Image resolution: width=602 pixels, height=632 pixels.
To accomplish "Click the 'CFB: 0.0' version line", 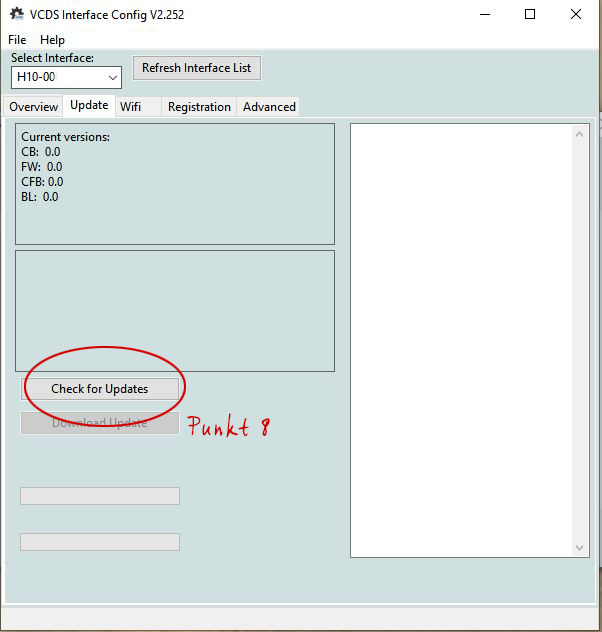I will point(42,182).
